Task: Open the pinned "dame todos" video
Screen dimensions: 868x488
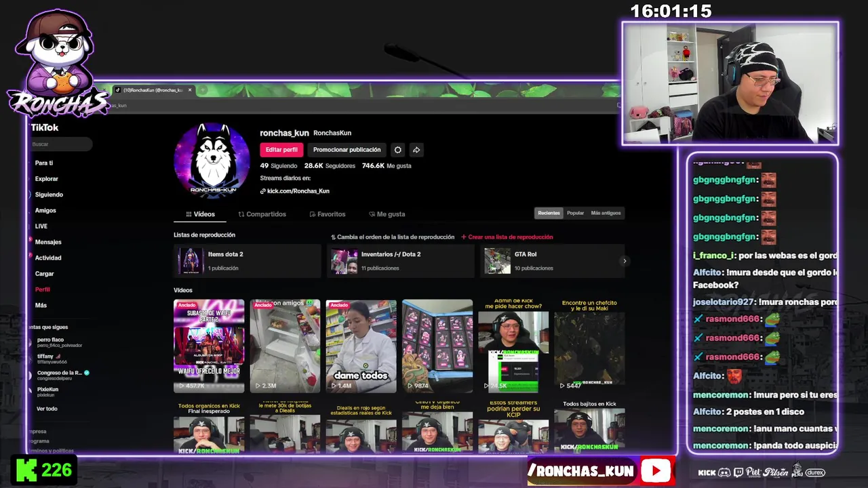Action: [361, 346]
